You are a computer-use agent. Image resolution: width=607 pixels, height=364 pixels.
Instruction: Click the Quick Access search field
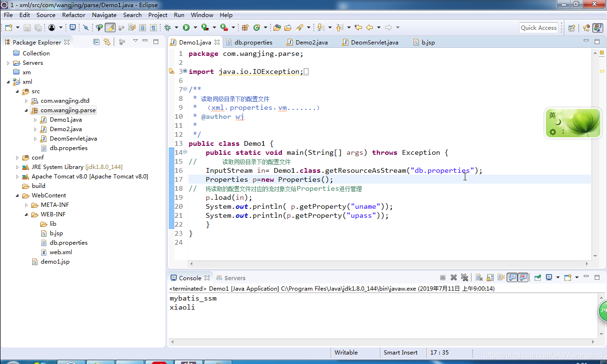[538, 27]
